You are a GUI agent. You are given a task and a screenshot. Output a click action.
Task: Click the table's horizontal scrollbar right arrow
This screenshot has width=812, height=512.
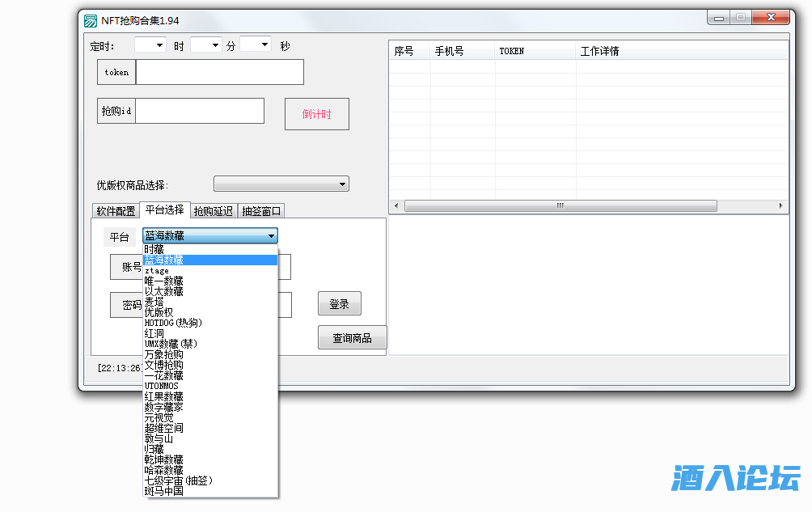pos(780,206)
